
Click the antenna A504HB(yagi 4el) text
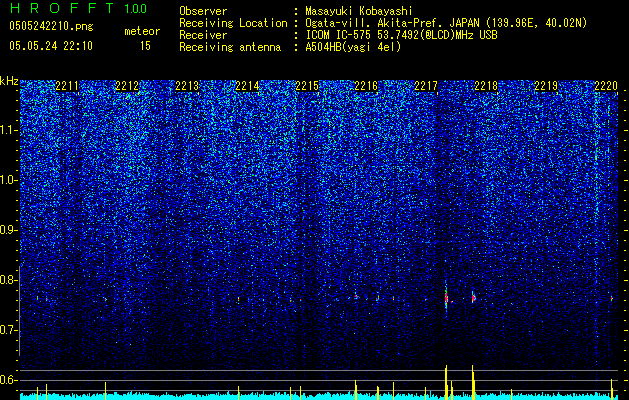(x=353, y=47)
